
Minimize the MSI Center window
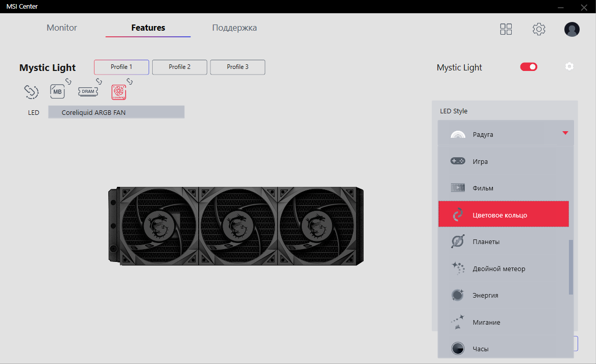[x=561, y=7]
